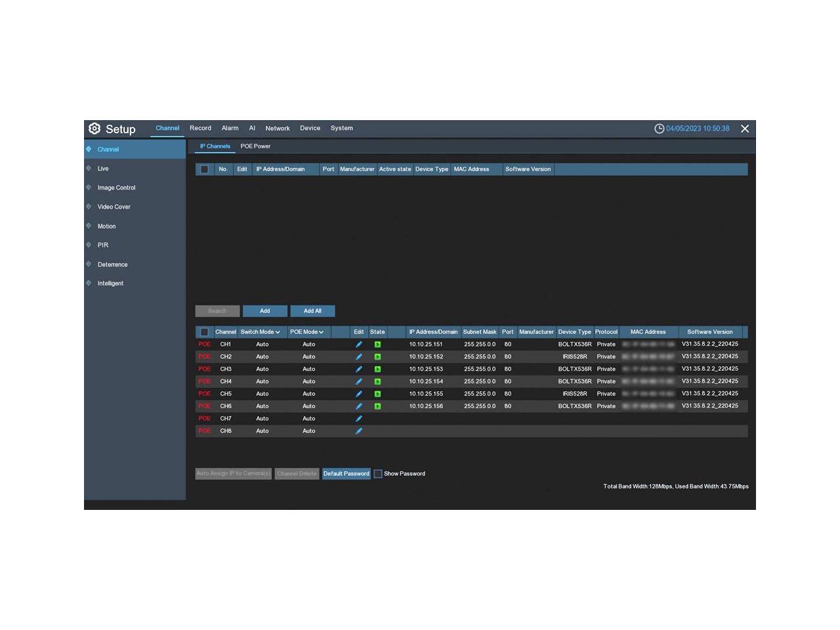Close the Setup window with X
Screen dimensions: 840x630
(x=745, y=129)
